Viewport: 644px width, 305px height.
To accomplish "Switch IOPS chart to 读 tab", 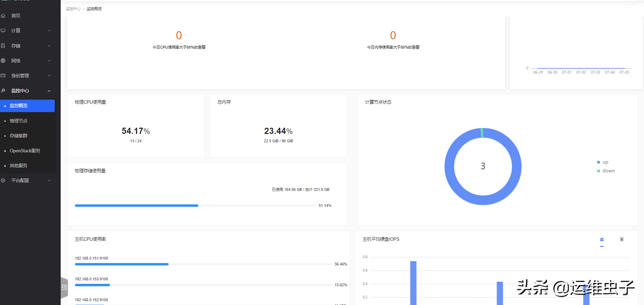I will click(x=602, y=239).
